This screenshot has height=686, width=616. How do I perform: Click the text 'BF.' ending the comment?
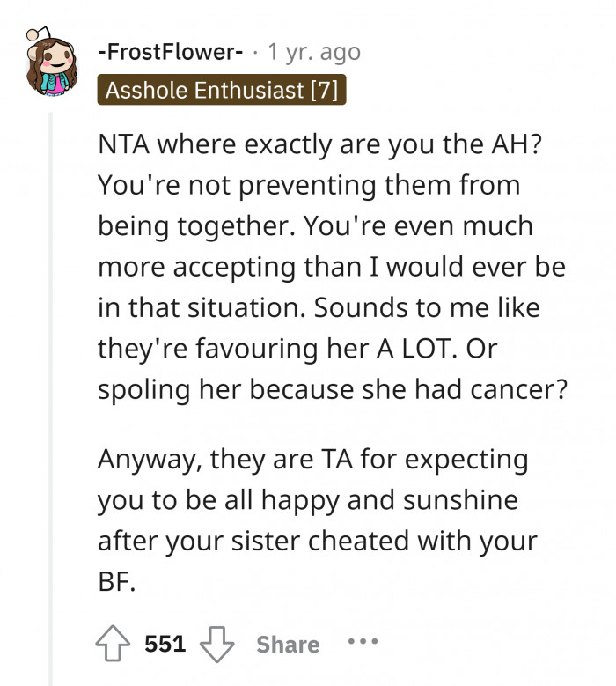tap(116, 584)
